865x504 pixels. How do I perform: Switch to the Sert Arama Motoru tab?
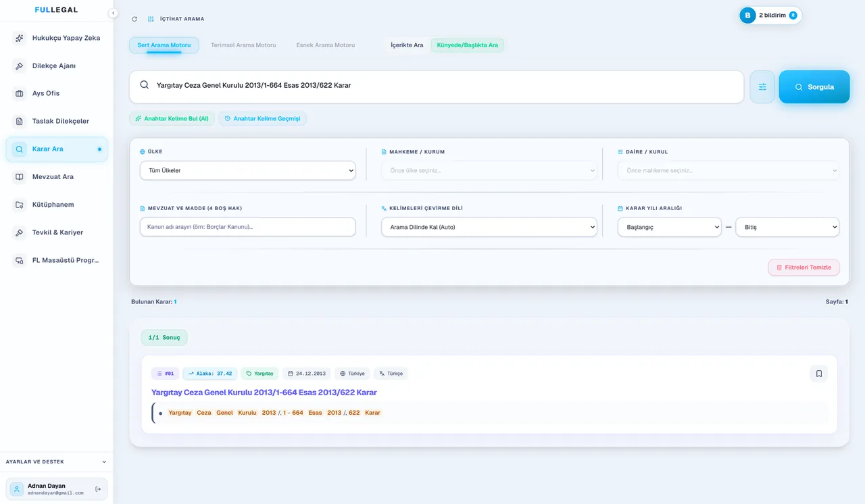tap(164, 45)
